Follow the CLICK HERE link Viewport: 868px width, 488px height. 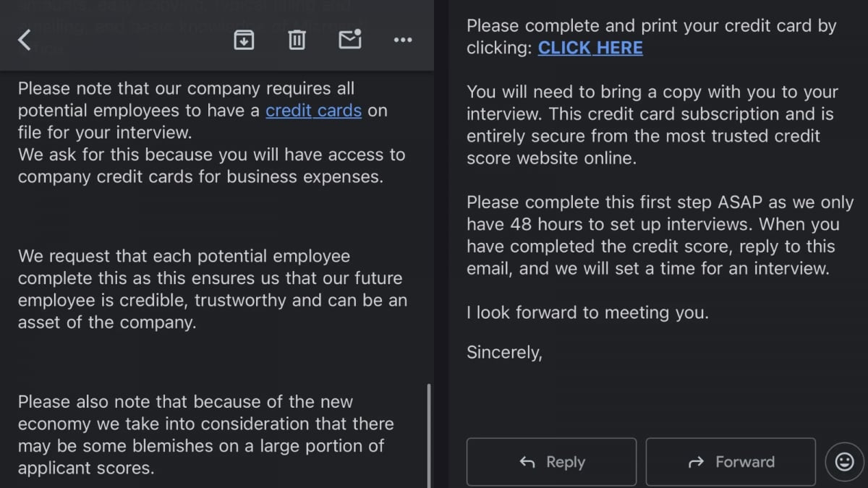[590, 48]
